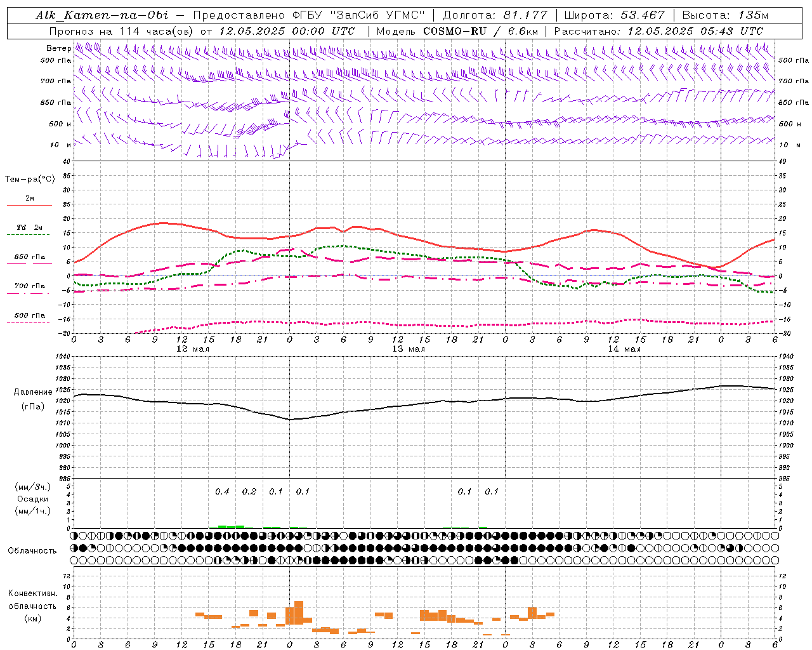812x650 pixels.
Task: Click the Осадки precipitation panel label
Action: click(x=32, y=499)
